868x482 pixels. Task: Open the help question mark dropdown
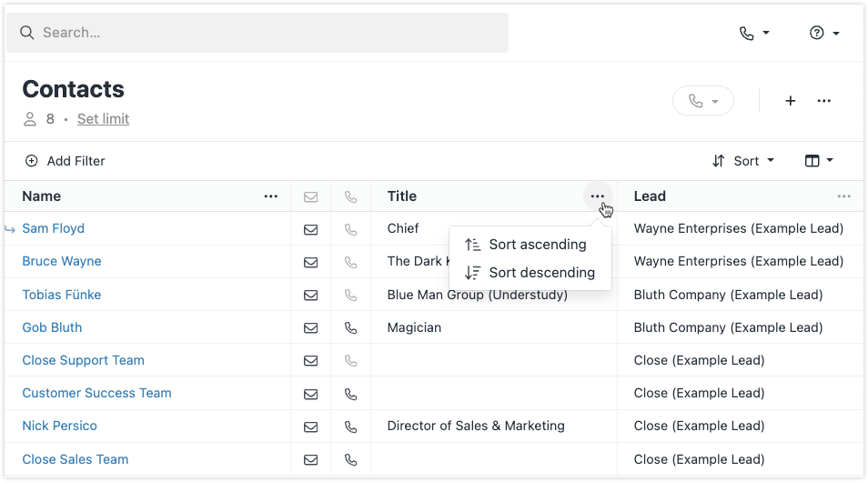tap(823, 33)
